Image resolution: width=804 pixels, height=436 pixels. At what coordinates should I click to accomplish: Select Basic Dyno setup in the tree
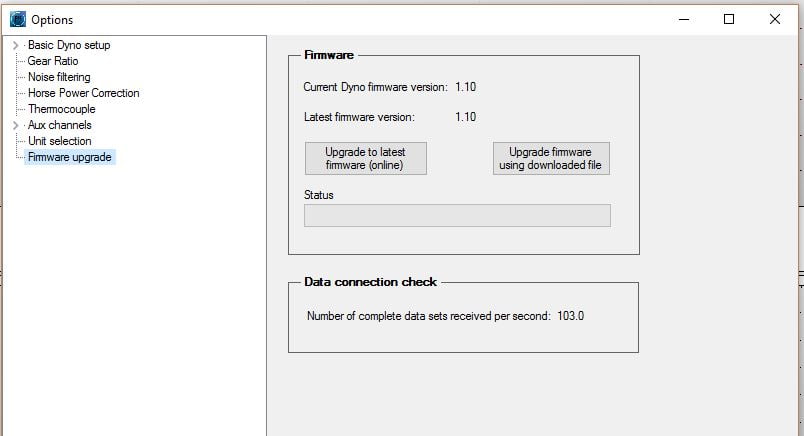(69, 45)
